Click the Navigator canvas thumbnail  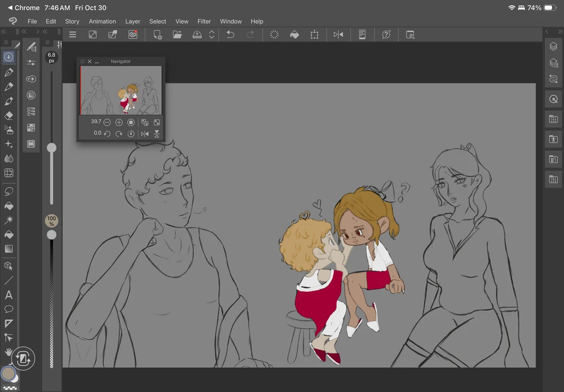pyautogui.click(x=121, y=90)
